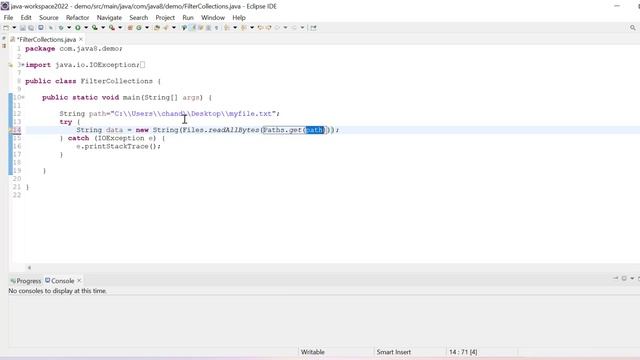This screenshot has width=640, height=360.
Task: Open the New Java Class dropdown arrow
Action: pyautogui.click(x=147, y=28)
